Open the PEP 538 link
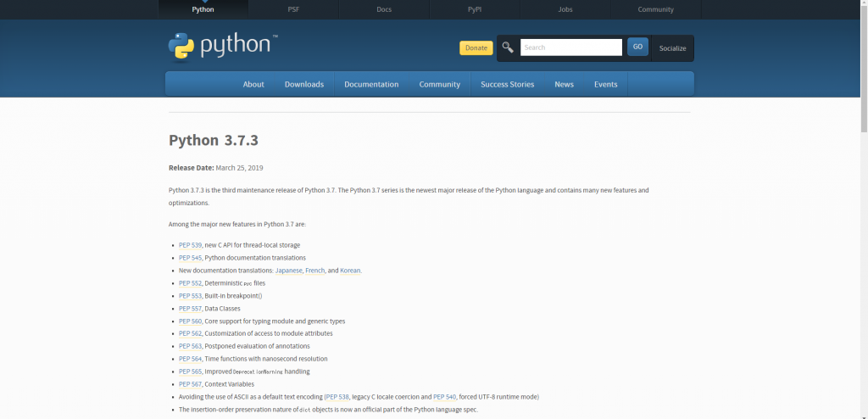 click(337, 397)
